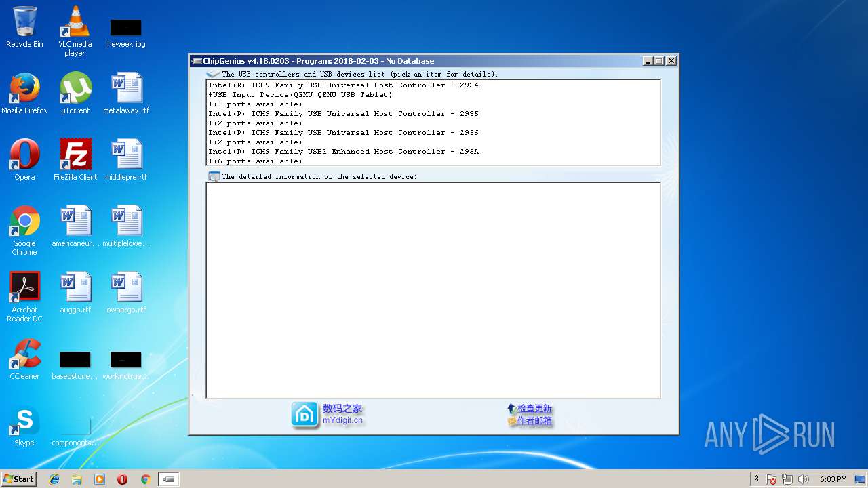This screenshot has width=868, height=488.
Task: Click the ChipGenius title bar icon
Action: tap(197, 61)
